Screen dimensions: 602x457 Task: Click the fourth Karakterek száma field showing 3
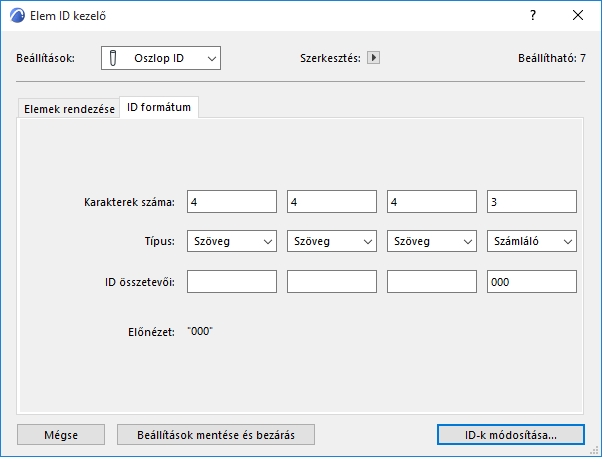[531, 202]
